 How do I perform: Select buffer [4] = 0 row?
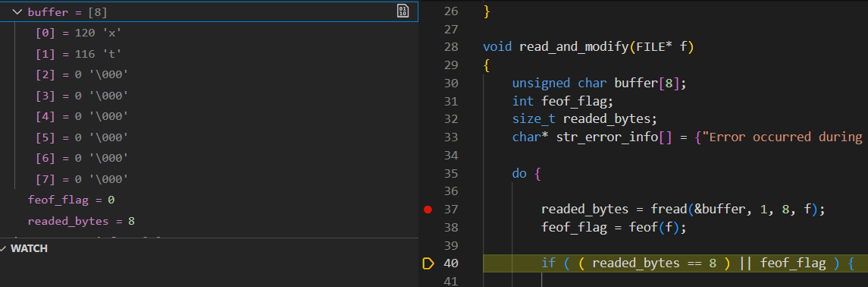(208, 116)
